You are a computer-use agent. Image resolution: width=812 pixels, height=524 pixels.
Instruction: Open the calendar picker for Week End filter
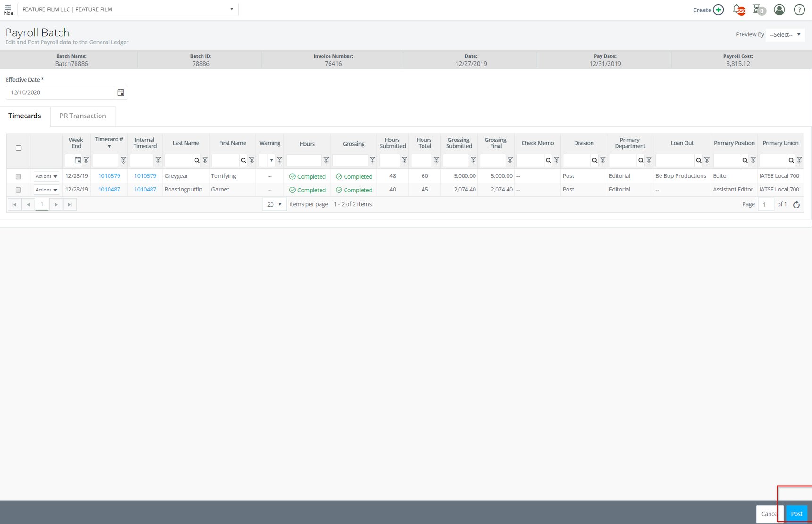pyautogui.click(x=77, y=160)
